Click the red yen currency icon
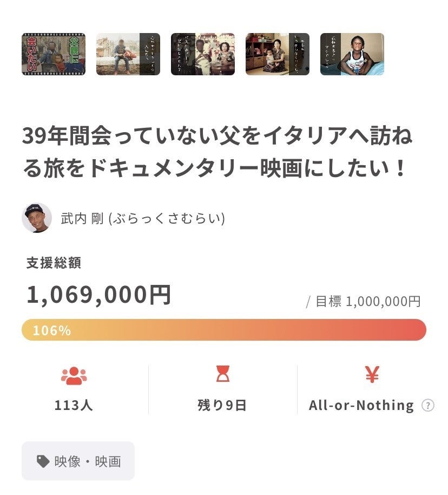This screenshot has height=495, width=448. [x=372, y=375]
